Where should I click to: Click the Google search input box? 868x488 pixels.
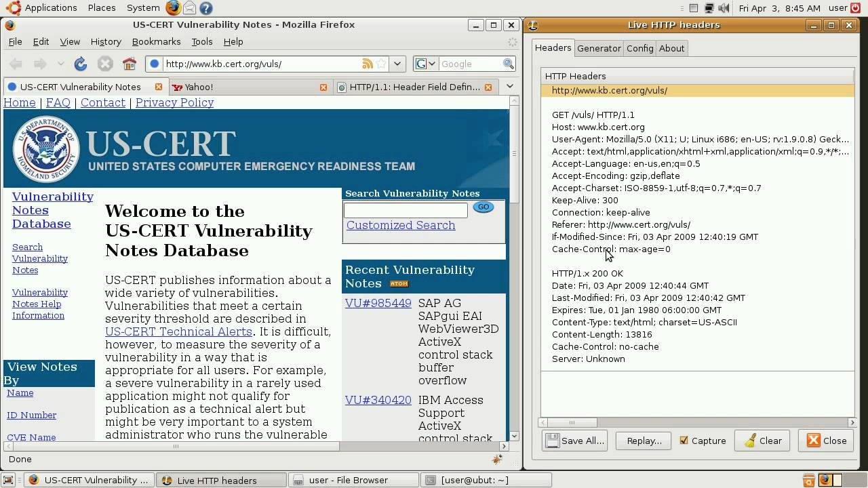point(470,64)
